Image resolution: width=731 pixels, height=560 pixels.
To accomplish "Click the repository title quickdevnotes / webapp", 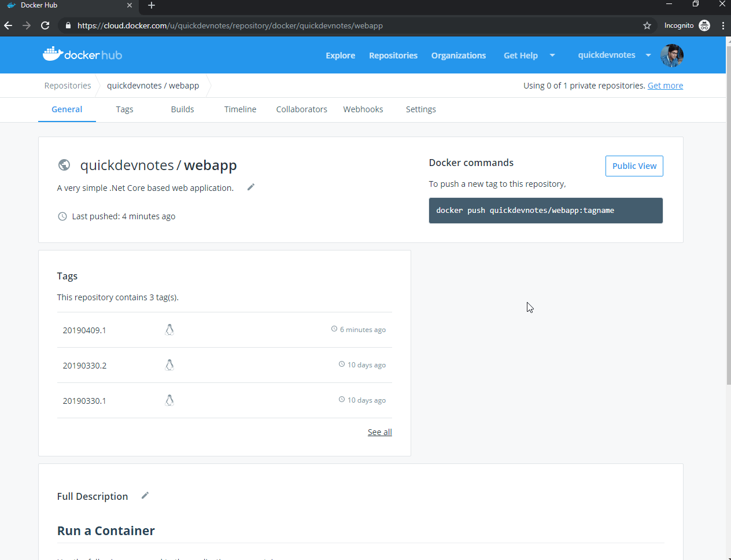I will [x=158, y=165].
